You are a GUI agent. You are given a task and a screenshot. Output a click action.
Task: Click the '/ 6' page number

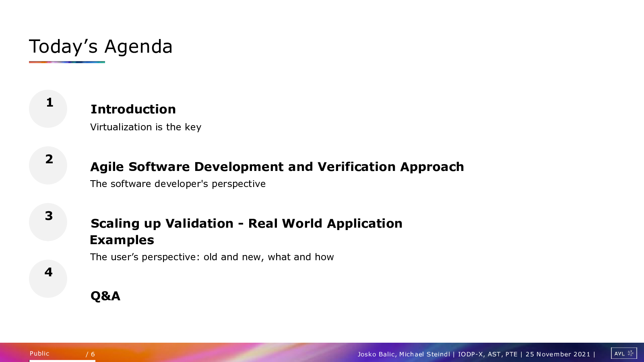90,354
